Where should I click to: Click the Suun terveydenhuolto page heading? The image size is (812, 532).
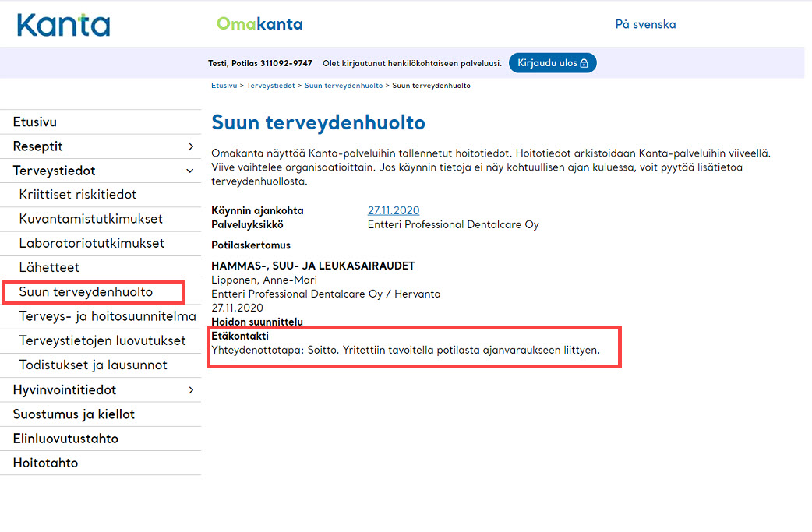(x=318, y=122)
